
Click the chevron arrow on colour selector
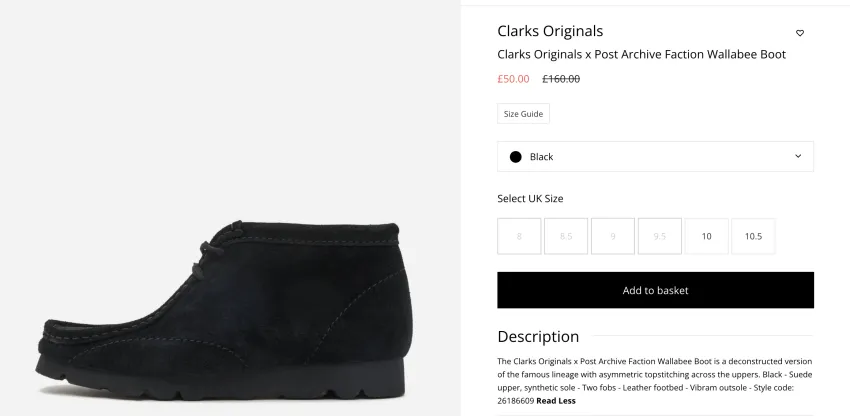(798, 156)
